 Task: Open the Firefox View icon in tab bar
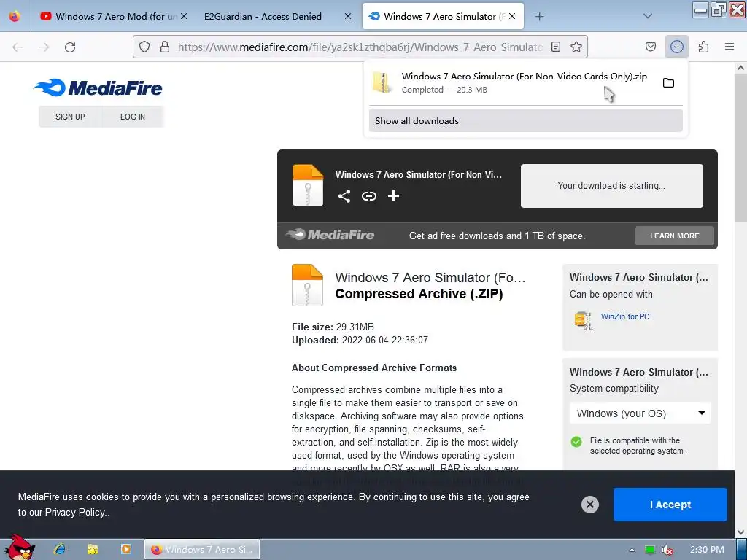click(x=15, y=16)
